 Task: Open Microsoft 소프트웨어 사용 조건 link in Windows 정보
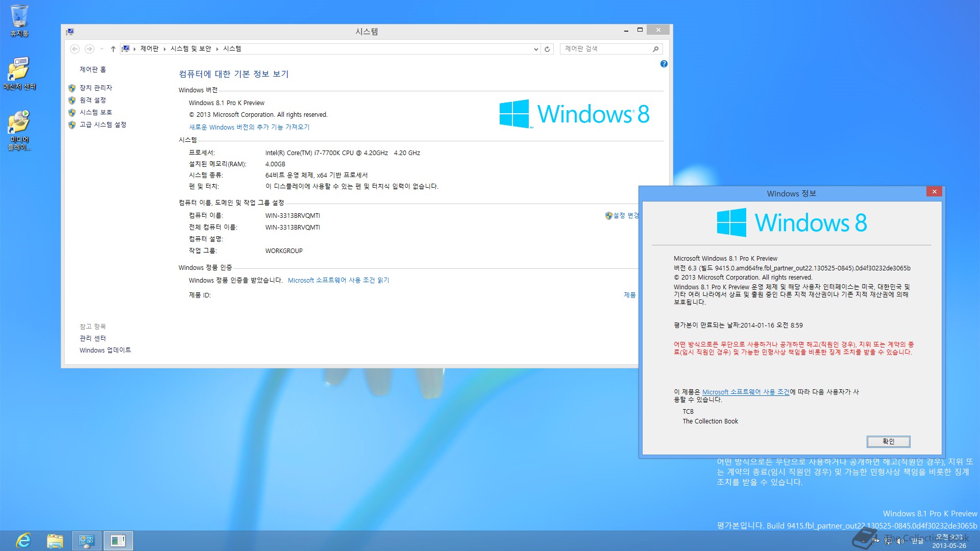[746, 392]
